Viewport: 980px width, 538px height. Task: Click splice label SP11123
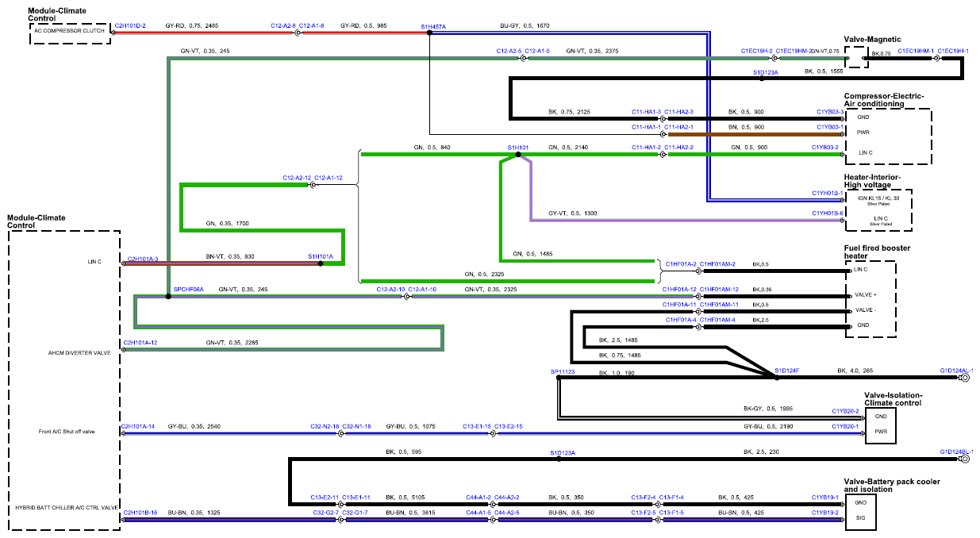(562, 371)
